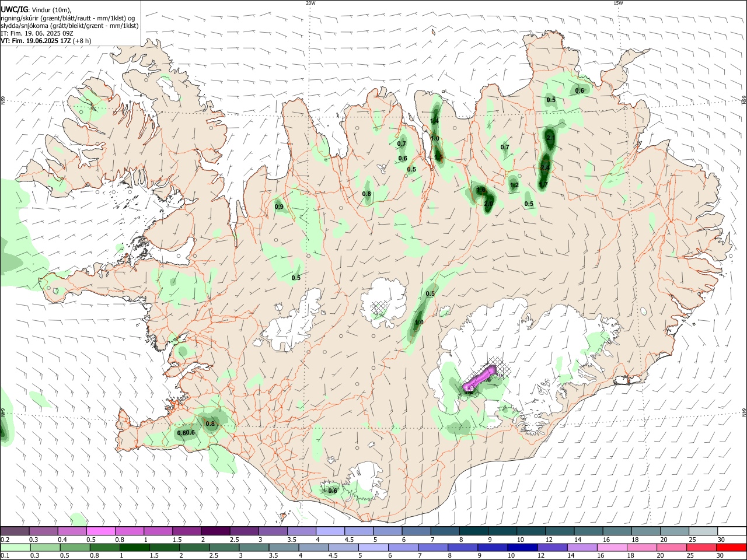Click the 1.9 value on the pink snow band
Screen dimensions: 747x560
tap(469, 388)
